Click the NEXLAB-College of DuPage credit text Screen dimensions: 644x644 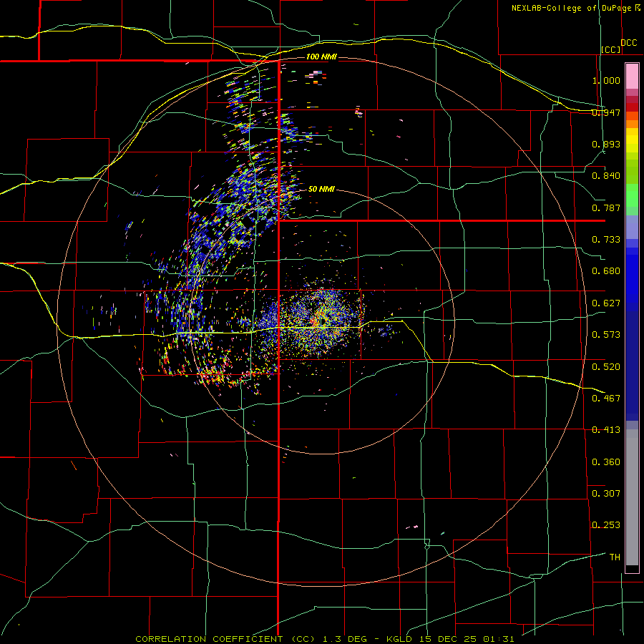(575, 8)
